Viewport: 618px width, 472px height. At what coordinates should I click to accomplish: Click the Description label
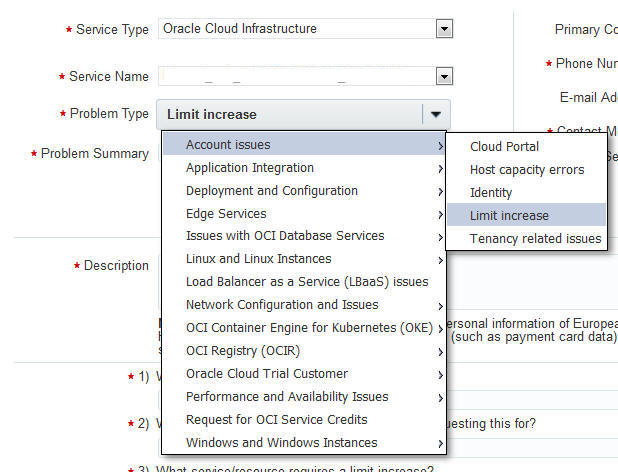pos(116,266)
